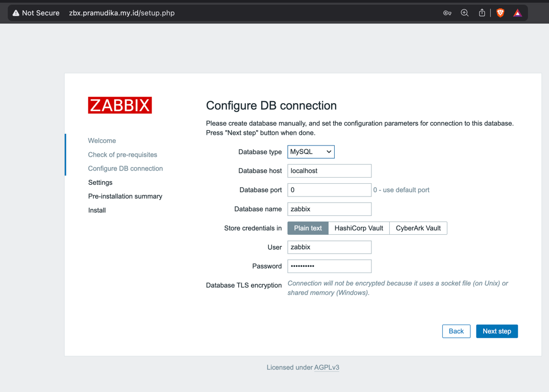This screenshot has height=392, width=549.
Task: Open the saved passwords key icon
Action: tap(447, 13)
